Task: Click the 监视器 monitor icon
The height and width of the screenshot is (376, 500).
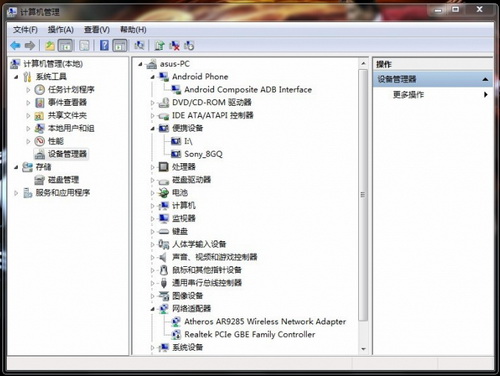Action: click(164, 218)
